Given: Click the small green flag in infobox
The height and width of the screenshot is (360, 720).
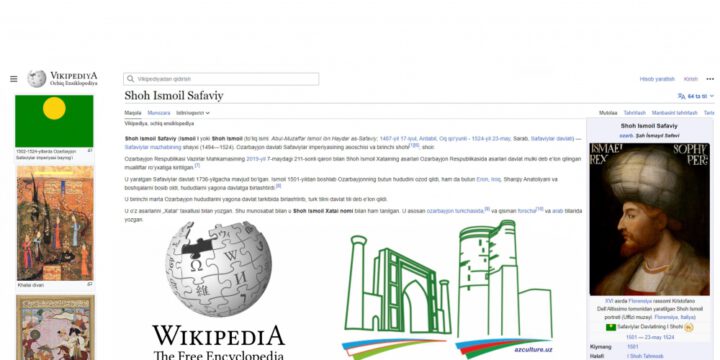Looking at the screenshot, I should pos(611,327).
